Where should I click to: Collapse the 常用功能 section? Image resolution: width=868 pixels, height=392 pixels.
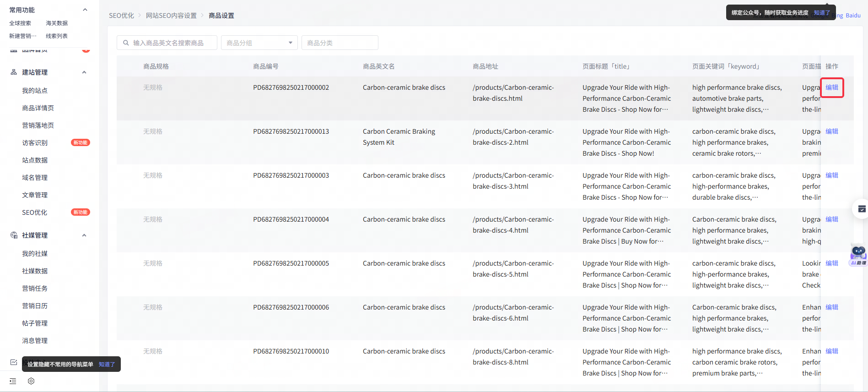click(x=85, y=10)
